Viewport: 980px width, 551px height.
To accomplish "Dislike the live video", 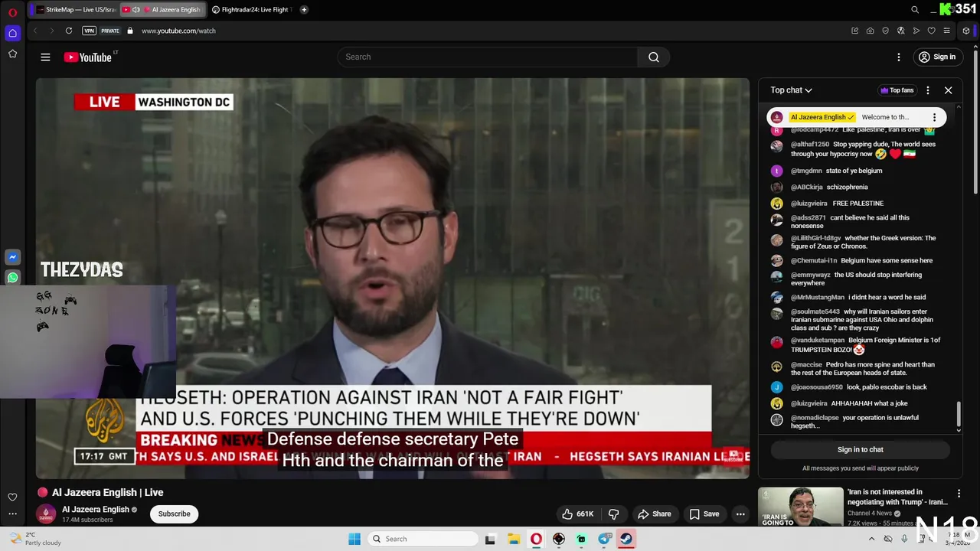I will 613,514.
